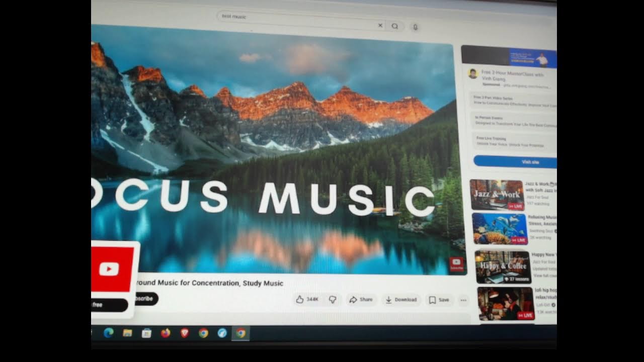The width and height of the screenshot is (644, 362).
Task: Dislike the video with the thumbs-down icon
Action: click(x=333, y=300)
